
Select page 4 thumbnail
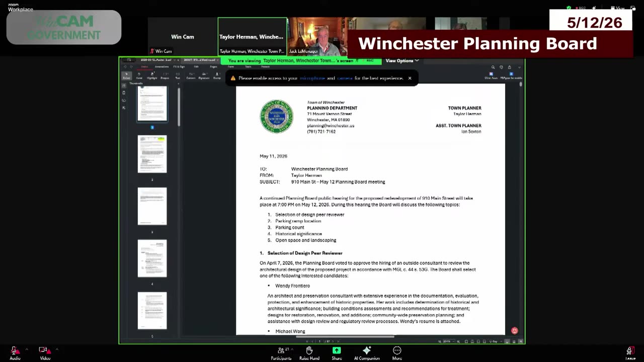point(152,258)
